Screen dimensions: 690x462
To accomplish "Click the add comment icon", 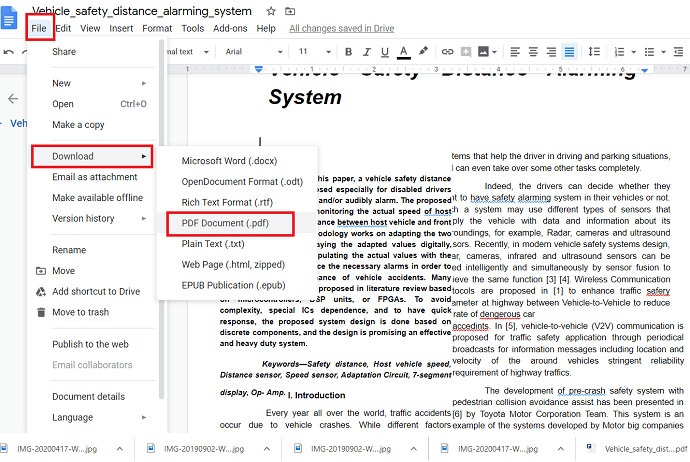I will click(x=466, y=52).
